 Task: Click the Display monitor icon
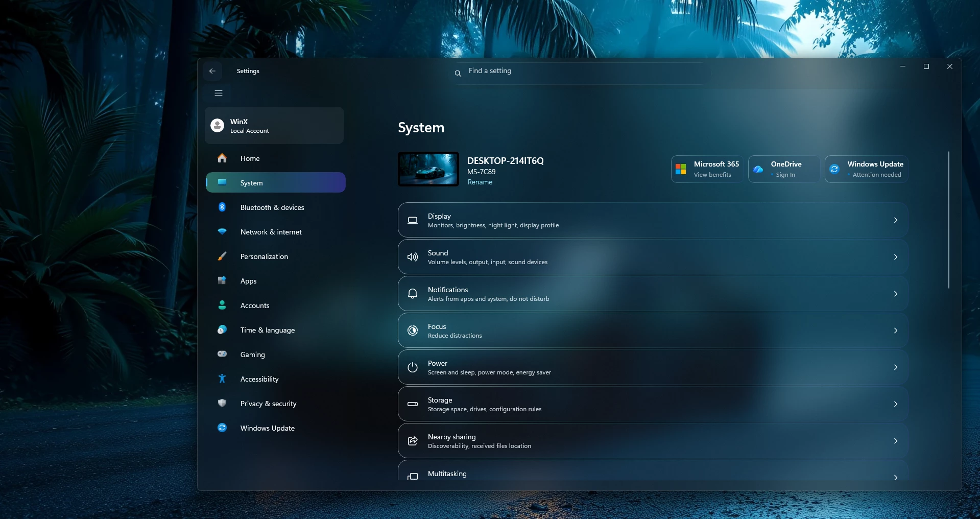click(413, 220)
